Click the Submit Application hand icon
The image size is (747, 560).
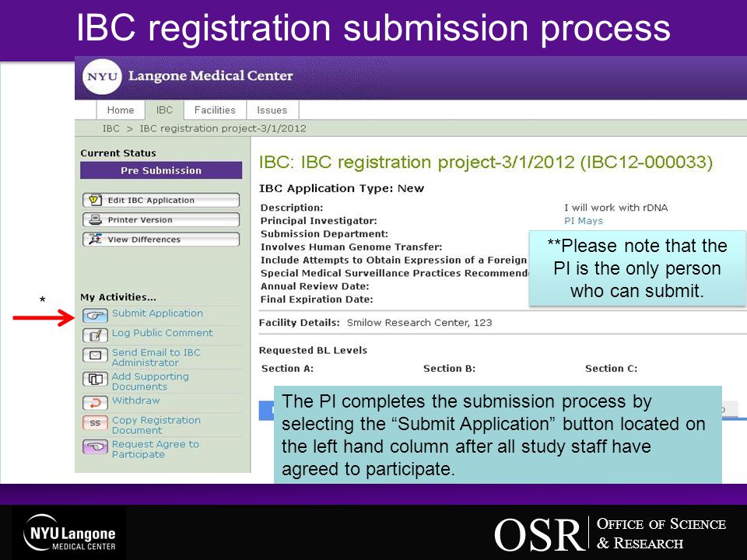[95, 315]
